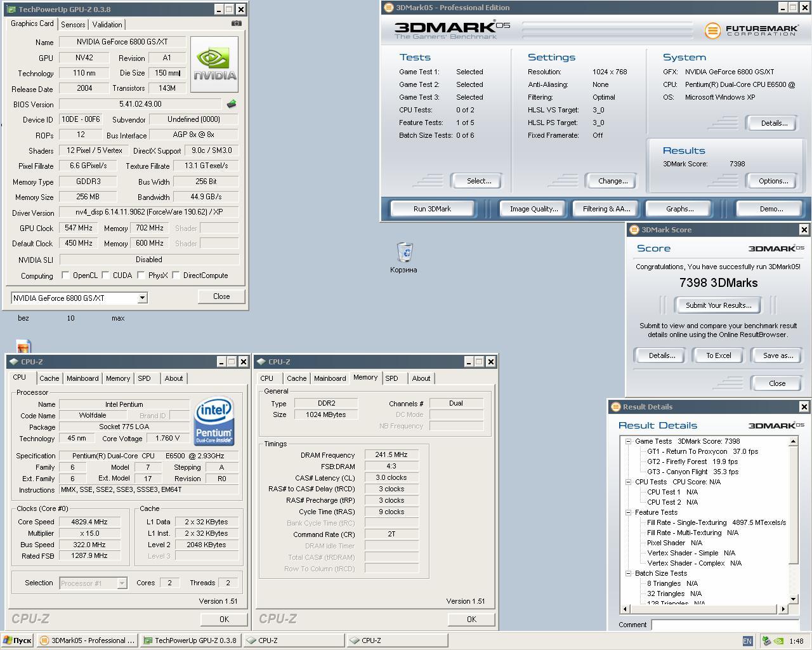
Task: Open the SPD tab in CPU-Z Memory window
Action: (x=391, y=378)
